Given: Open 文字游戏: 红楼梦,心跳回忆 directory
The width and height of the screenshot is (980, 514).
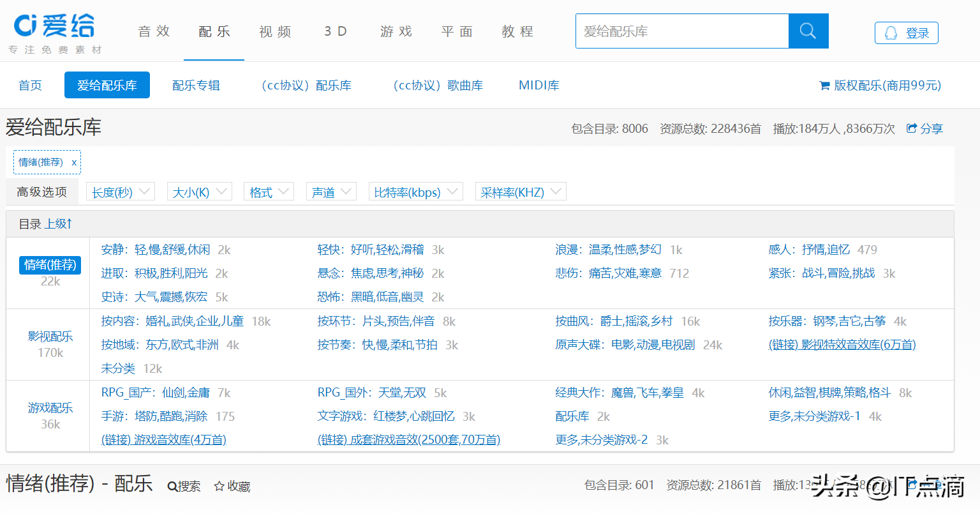Looking at the screenshot, I should [x=386, y=416].
